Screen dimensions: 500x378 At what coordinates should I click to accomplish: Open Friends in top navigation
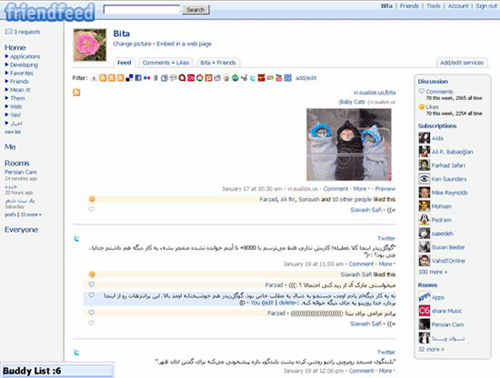point(409,6)
